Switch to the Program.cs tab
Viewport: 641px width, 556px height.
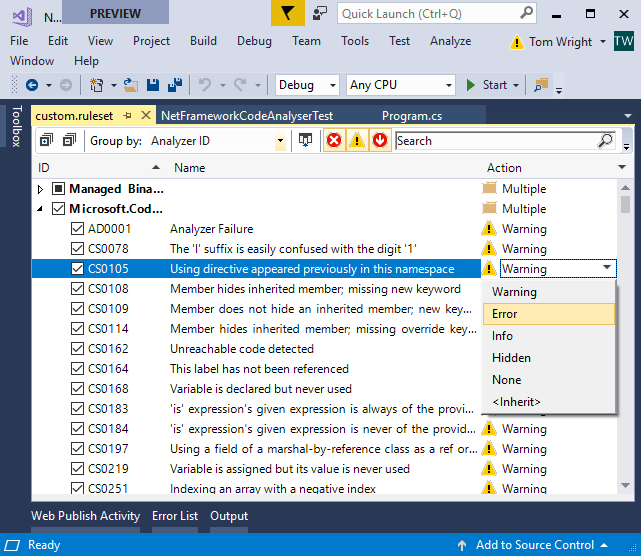412,116
